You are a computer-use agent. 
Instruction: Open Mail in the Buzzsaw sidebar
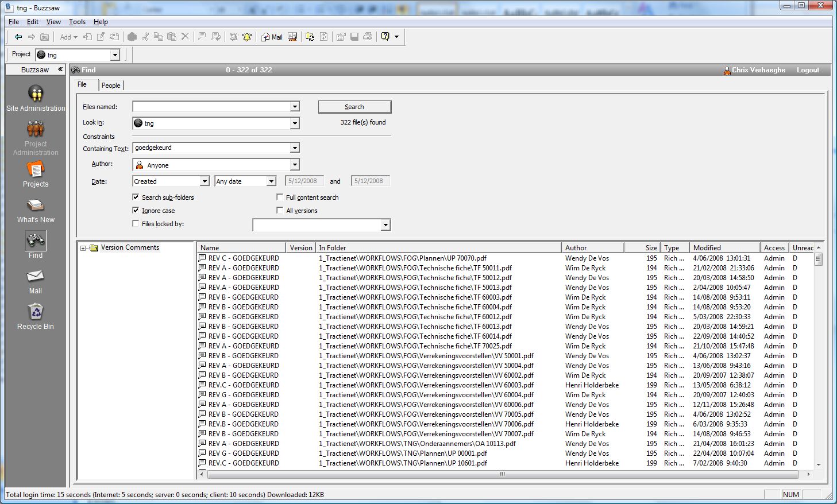(x=36, y=281)
